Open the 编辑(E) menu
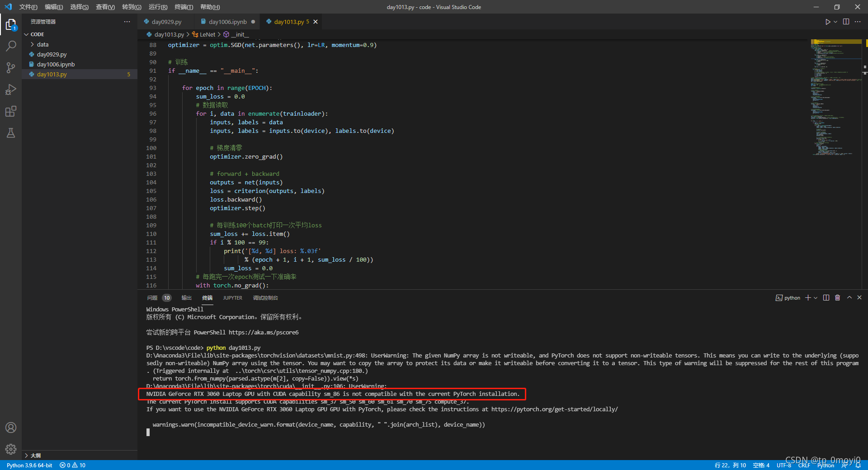The image size is (868, 470). (54, 7)
